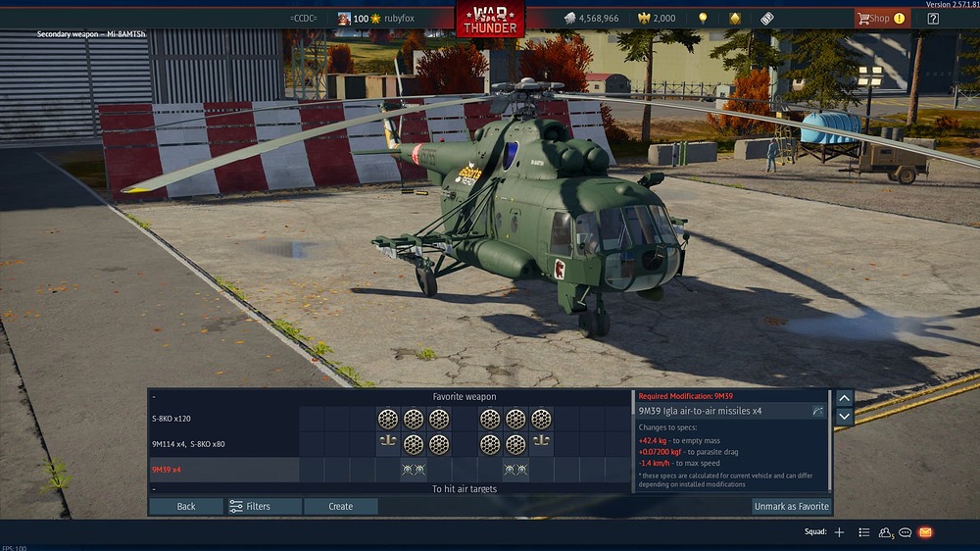Image resolution: width=980 pixels, height=551 pixels.
Task: Click the Shop cart icon
Action: (863, 18)
